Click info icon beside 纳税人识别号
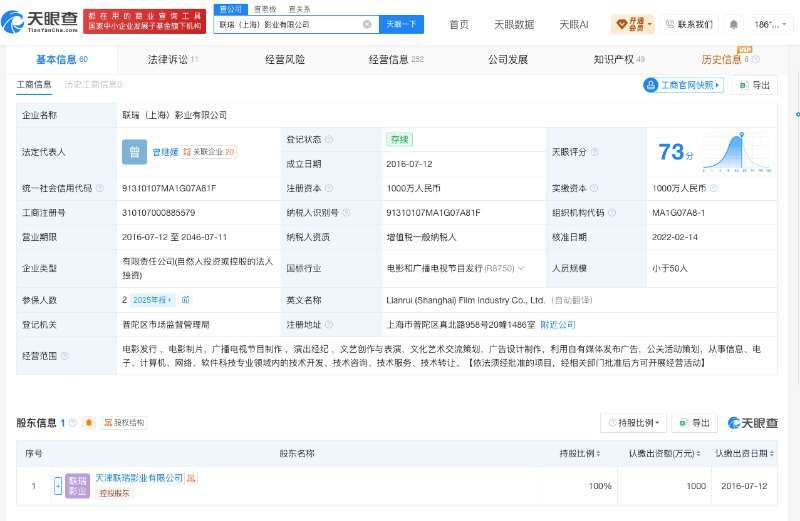 pyautogui.click(x=346, y=213)
